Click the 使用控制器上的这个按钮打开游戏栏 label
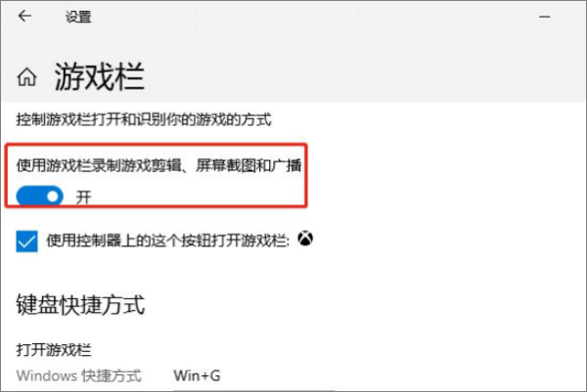 [x=167, y=240]
